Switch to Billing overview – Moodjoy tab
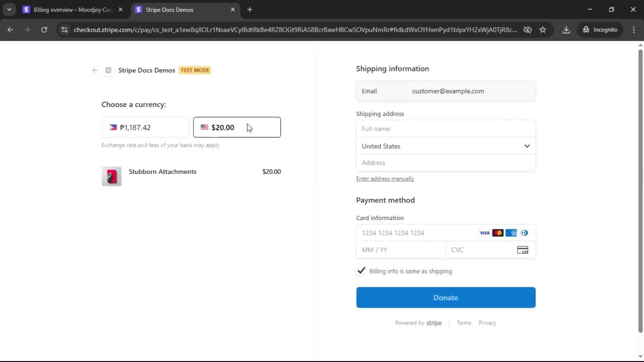 72,10
